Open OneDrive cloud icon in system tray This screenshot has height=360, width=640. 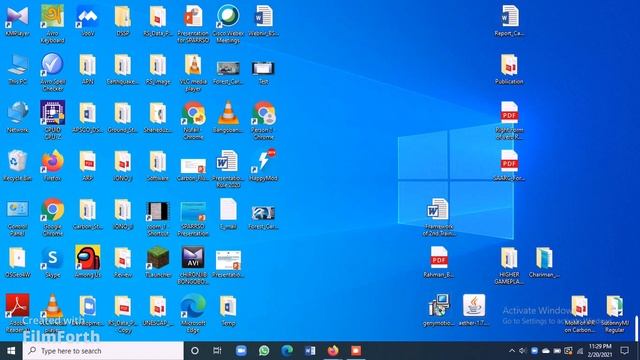546,351
